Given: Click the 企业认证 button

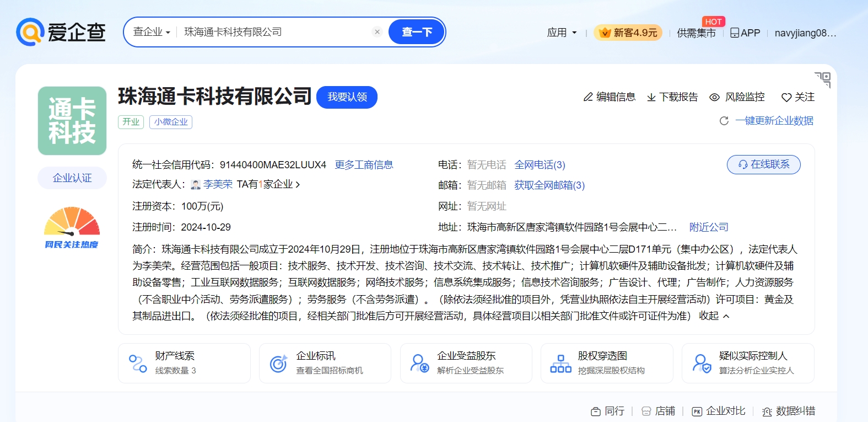Looking at the screenshot, I should [x=72, y=178].
